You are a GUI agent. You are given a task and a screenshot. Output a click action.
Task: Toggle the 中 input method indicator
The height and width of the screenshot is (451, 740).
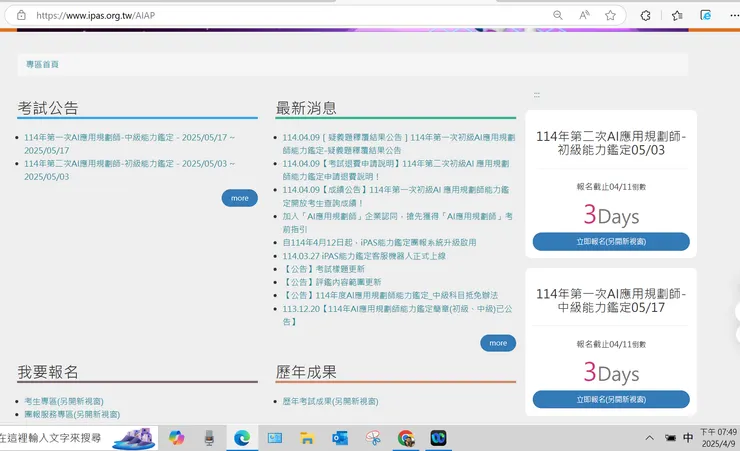point(688,438)
